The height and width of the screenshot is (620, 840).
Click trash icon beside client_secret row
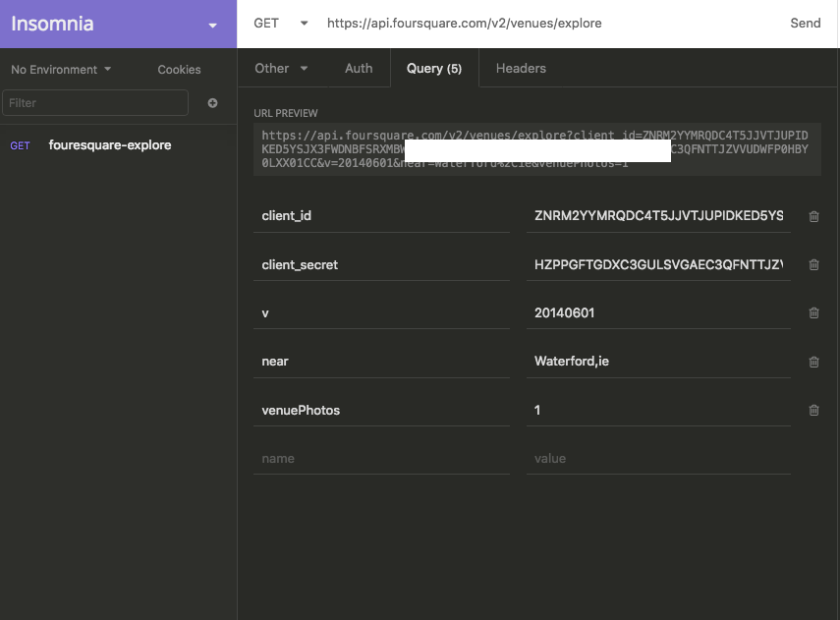click(813, 265)
